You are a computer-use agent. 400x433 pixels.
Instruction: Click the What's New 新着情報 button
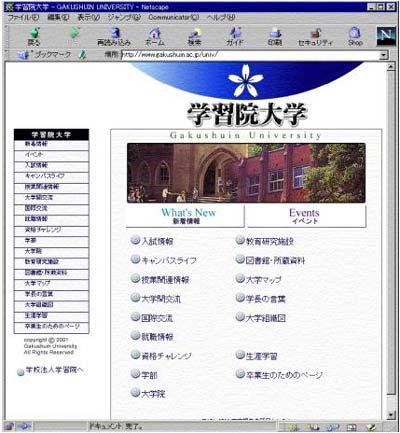(186, 216)
